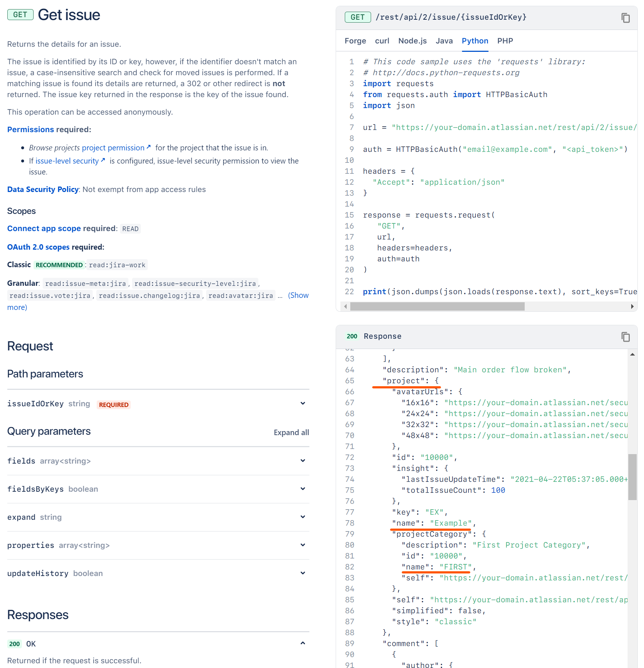Click the READ connect scope badge
This screenshot has width=644, height=668.
(130, 229)
